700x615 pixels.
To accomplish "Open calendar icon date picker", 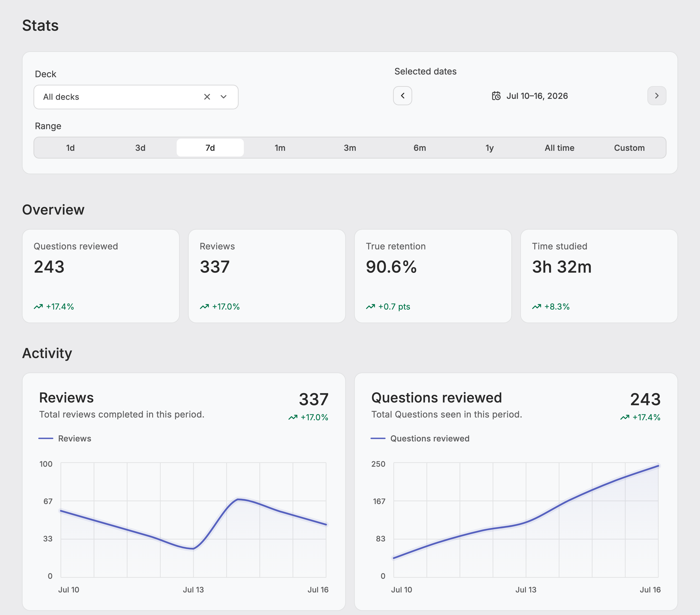I will (496, 96).
